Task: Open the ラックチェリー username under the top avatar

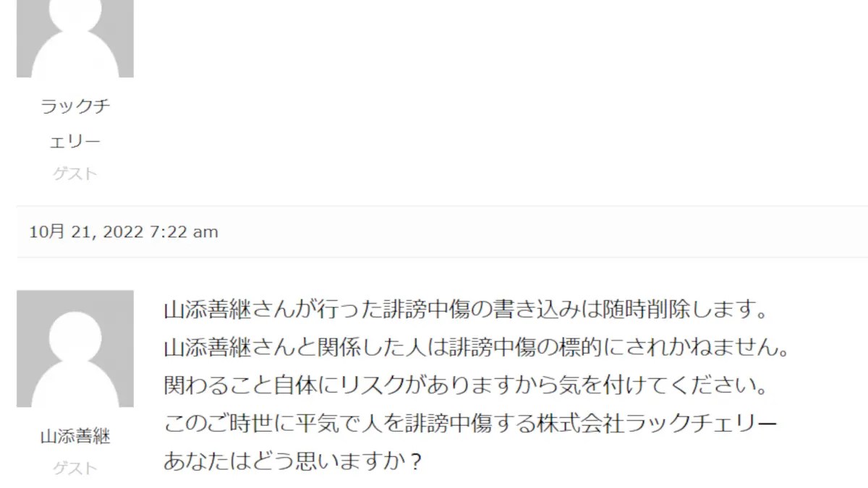Action: pyautogui.click(x=75, y=124)
